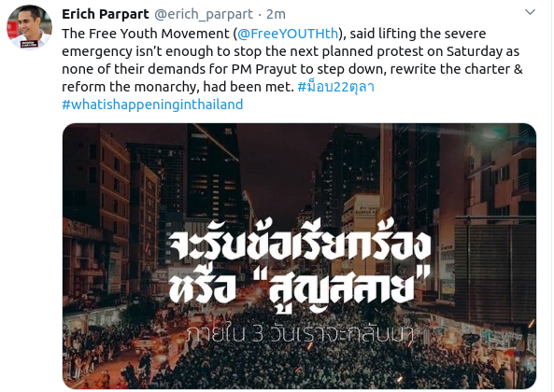Open the #whatishappeninginthailand hashtag

coord(152,105)
